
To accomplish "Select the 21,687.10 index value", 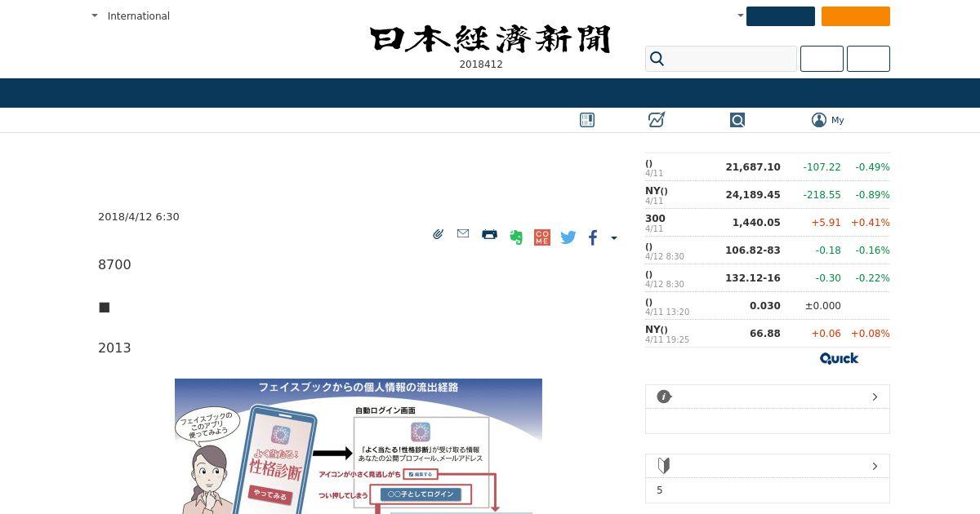I will tap(753, 167).
